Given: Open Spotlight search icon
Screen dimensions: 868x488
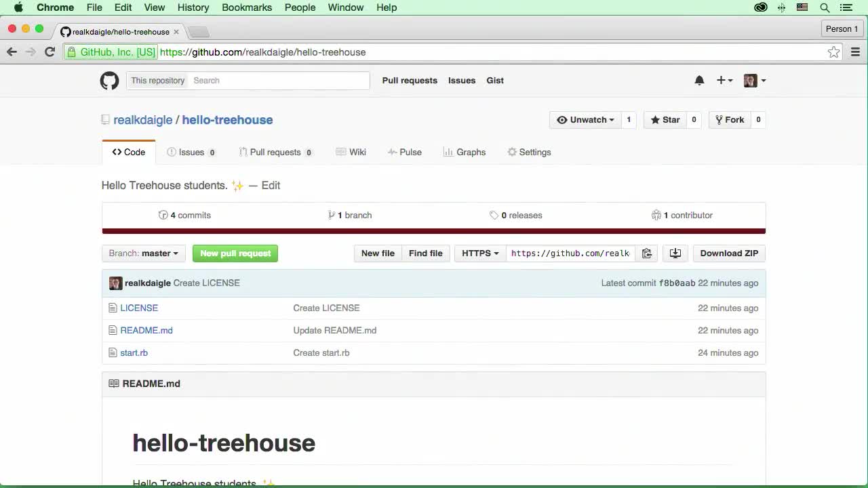Looking at the screenshot, I should (x=825, y=7).
